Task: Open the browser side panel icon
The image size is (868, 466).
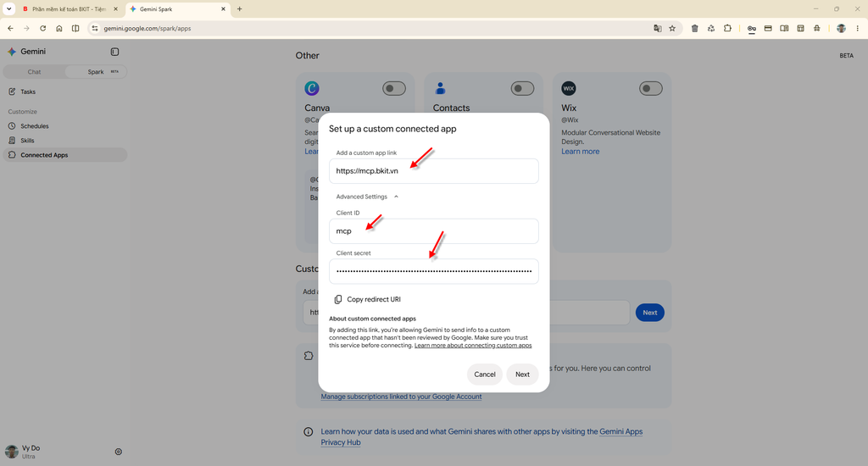Action: (x=784, y=28)
